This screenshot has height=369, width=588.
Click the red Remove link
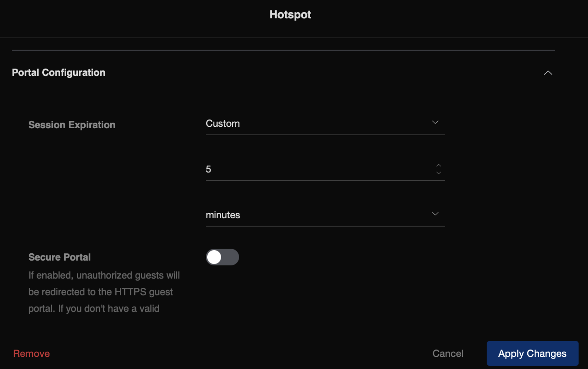32,354
